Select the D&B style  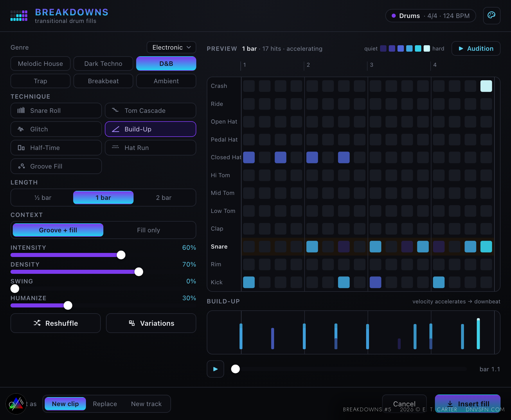click(166, 64)
